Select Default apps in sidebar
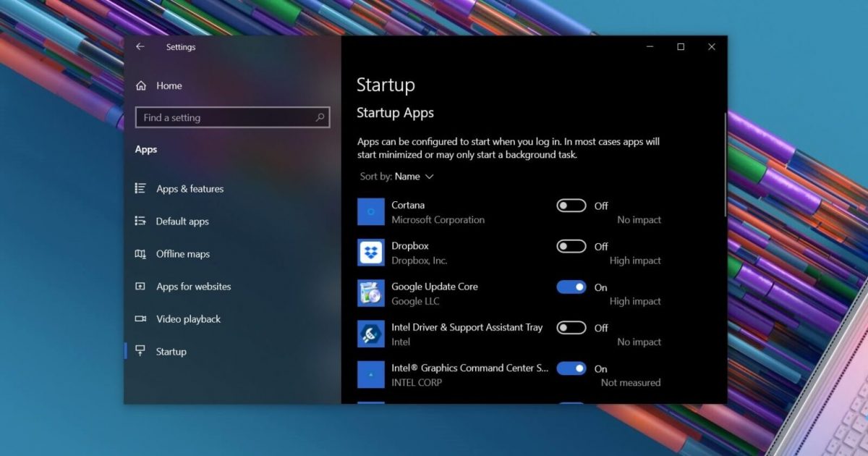Screen dimensions: 868x456 click(182, 221)
